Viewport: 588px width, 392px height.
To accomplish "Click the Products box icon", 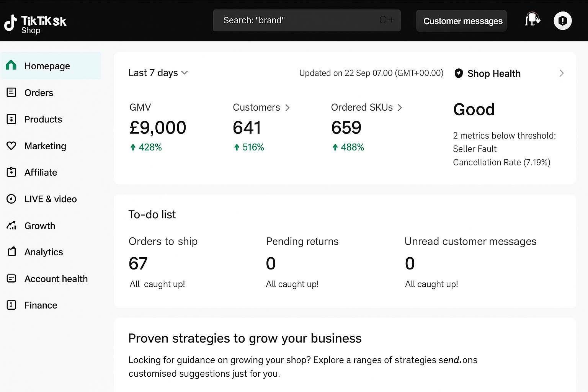I will click(x=11, y=119).
